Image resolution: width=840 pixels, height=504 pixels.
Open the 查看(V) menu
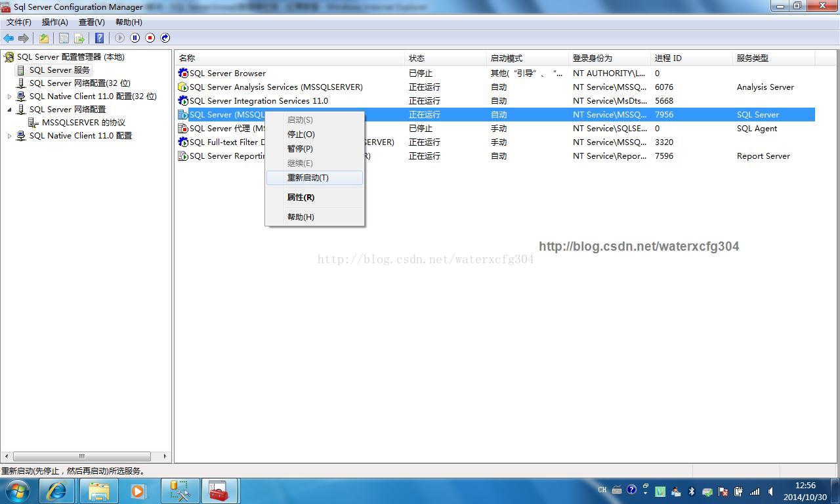click(x=92, y=22)
